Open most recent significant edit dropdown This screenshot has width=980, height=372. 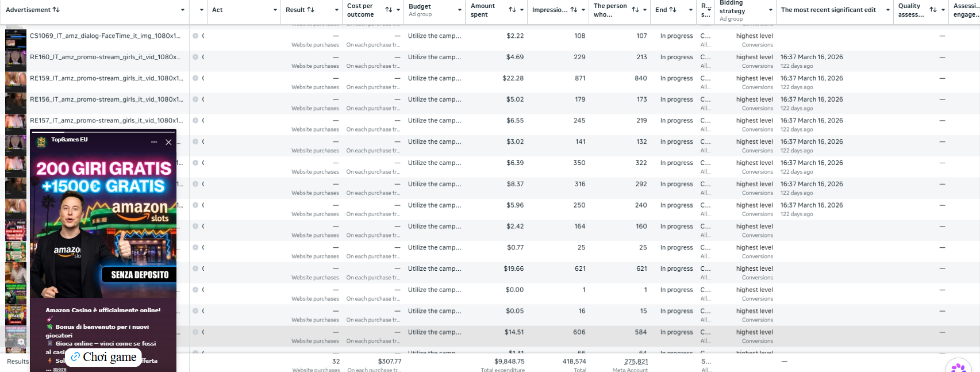click(x=887, y=10)
